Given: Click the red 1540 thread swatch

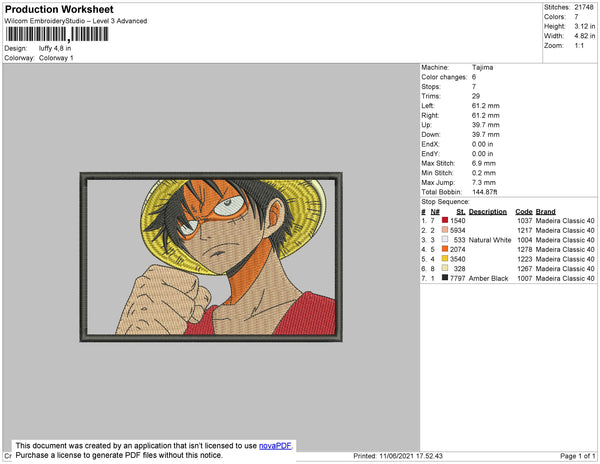Looking at the screenshot, I should point(445,220).
